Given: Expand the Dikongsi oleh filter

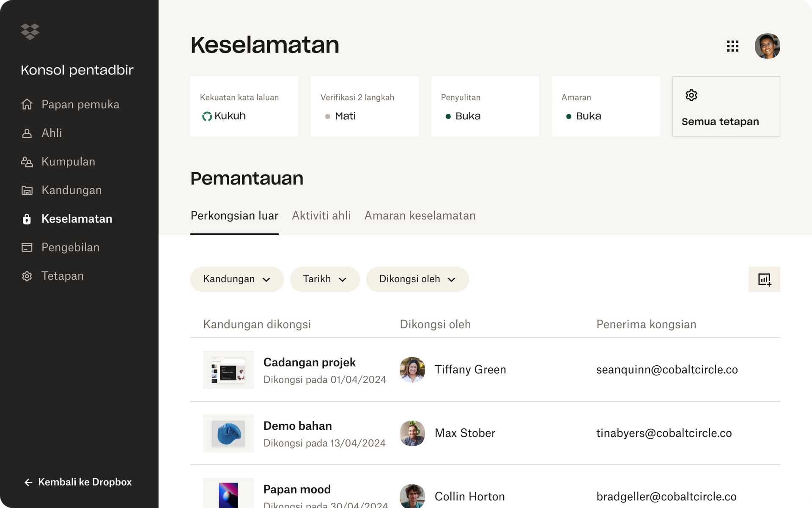Looking at the screenshot, I should pyautogui.click(x=417, y=279).
